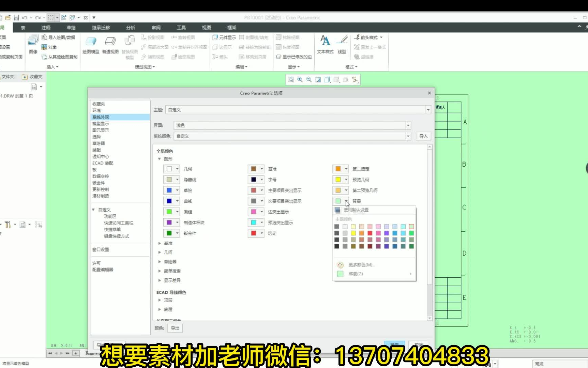Click the add sheet plus button at bottom
This screenshot has width=588, height=368.
coord(76,353)
